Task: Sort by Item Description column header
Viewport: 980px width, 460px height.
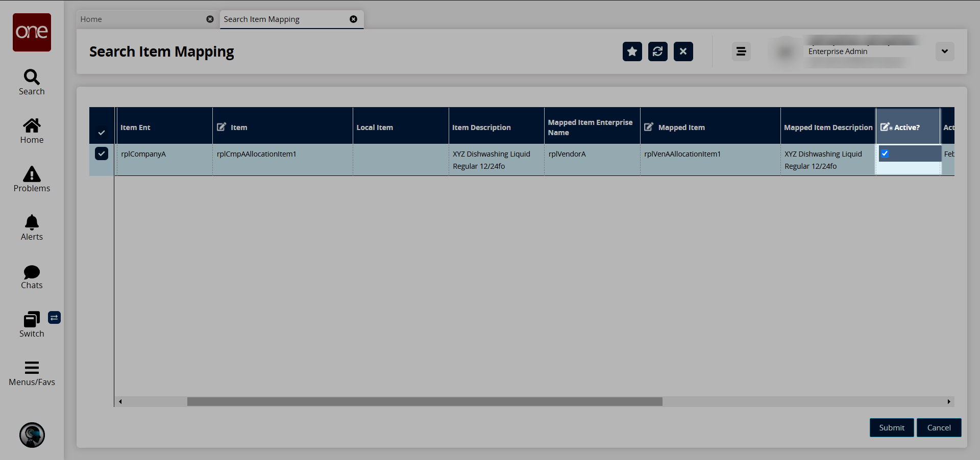Action: [x=496, y=126]
